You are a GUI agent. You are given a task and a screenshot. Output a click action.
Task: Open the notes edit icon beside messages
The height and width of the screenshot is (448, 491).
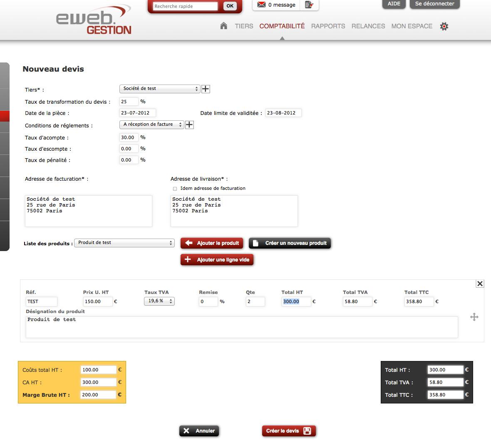(x=309, y=5)
